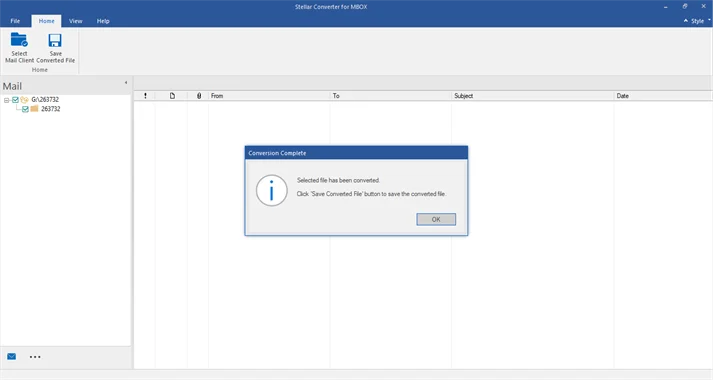Switch to the Home ribbon tab

pyautogui.click(x=46, y=21)
